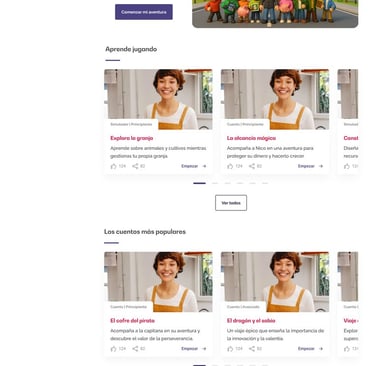Click Comenzar mi aventura button
375x366 pixels.
(x=144, y=12)
